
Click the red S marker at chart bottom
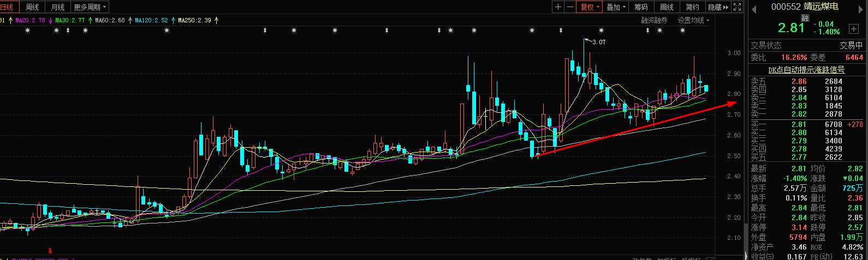(50, 251)
